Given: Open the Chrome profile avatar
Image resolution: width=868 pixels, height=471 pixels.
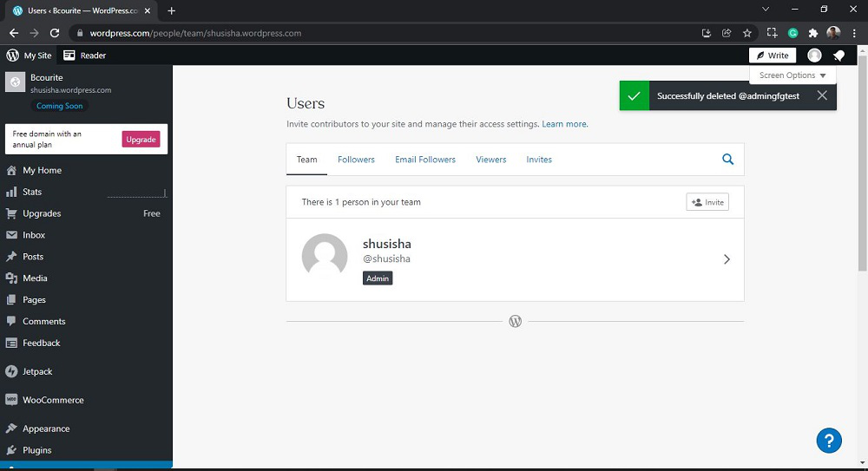Looking at the screenshot, I should click(x=833, y=33).
